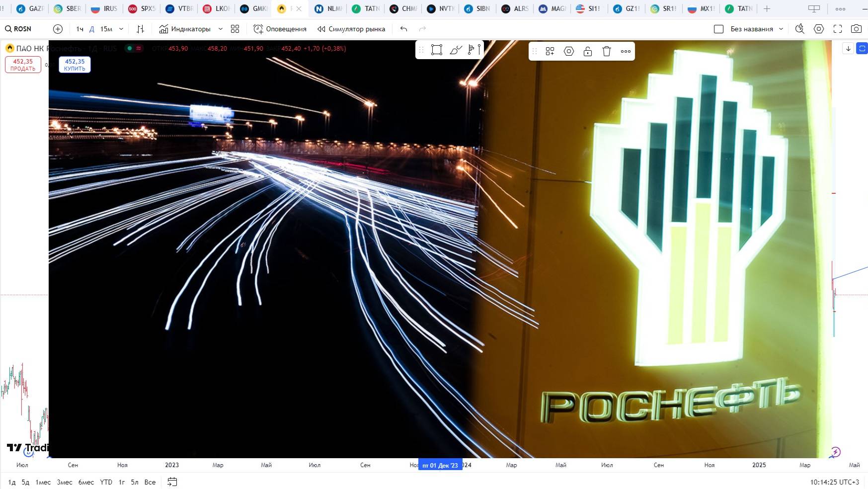The height and width of the screenshot is (489, 868).
Task: Switch to the SPX5 tab
Action: pos(142,8)
